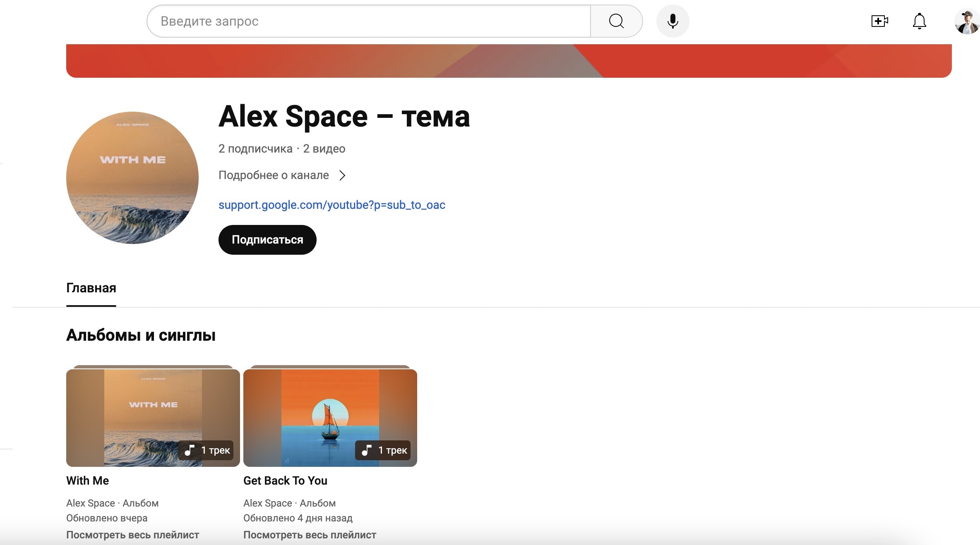Open the support.google.com/youtube link

click(x=331, y=205)
